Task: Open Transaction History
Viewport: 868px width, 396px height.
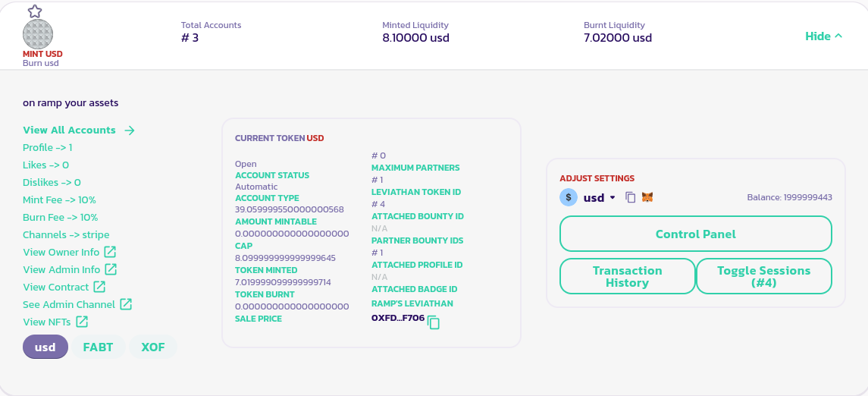Action: (627, 276)
